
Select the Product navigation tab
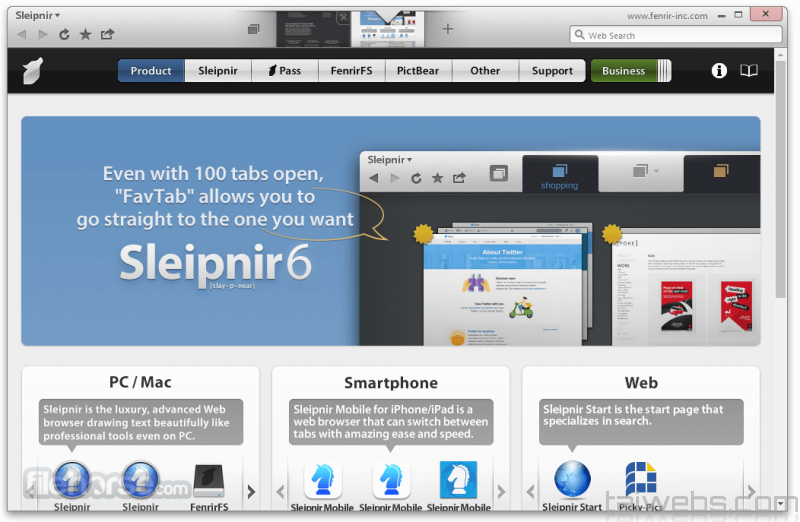(x=151, y=71)
